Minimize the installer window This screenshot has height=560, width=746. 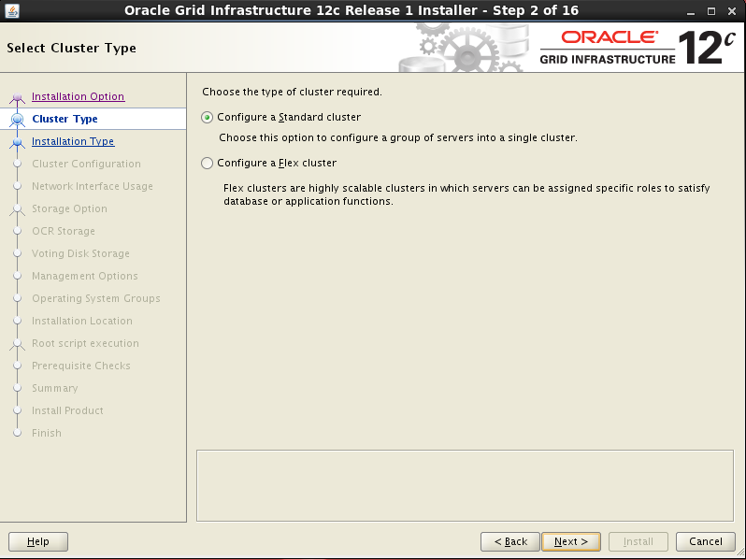pyautogui.click(x=691, y=11)
